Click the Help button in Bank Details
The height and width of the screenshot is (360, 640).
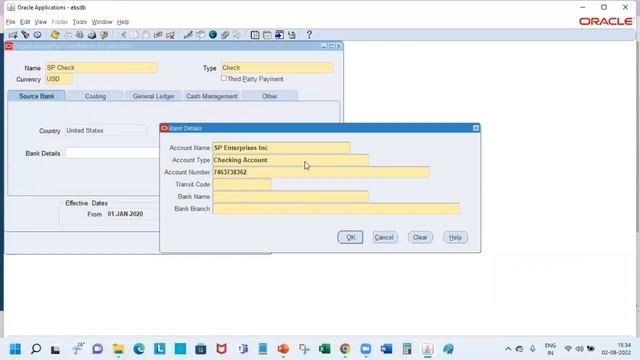(455, 238)
